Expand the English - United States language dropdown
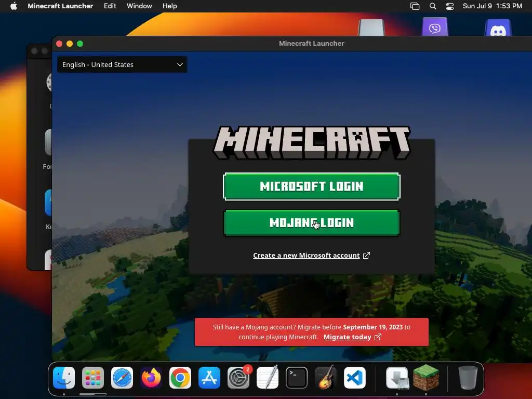 click(122, 64)
